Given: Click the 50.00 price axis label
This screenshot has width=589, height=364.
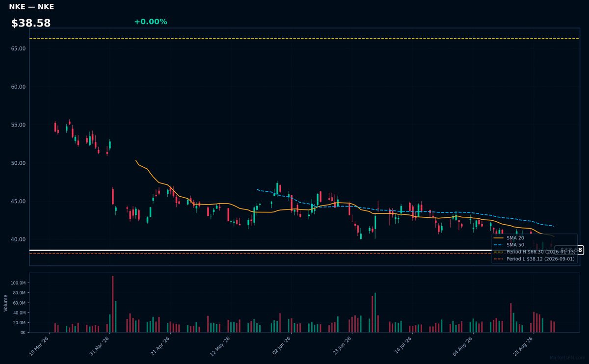Looking at the screenshot, I should click(x=18, y=163).
